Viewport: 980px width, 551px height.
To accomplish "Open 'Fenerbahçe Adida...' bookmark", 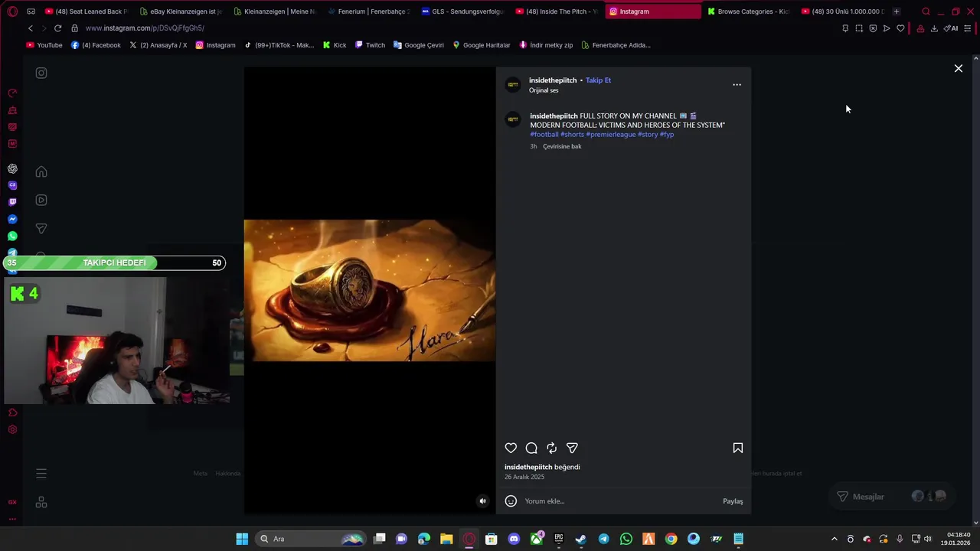I will 616,45.
